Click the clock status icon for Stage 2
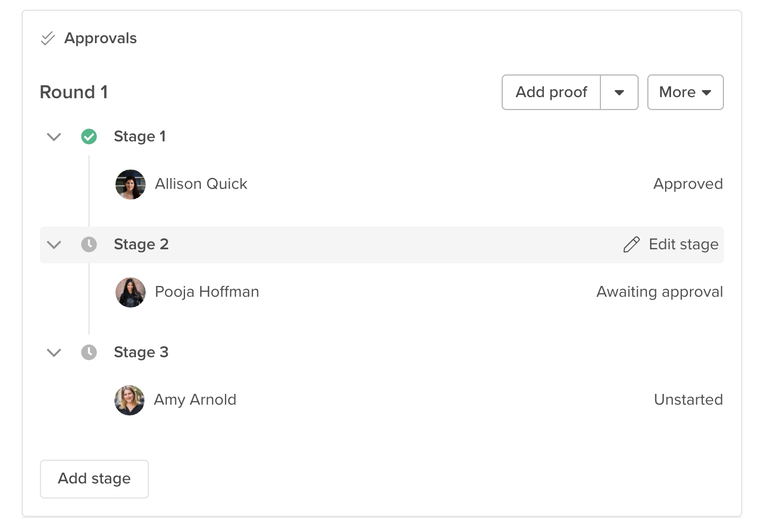The height and width of the screenshot is (532, 766). 89,244
